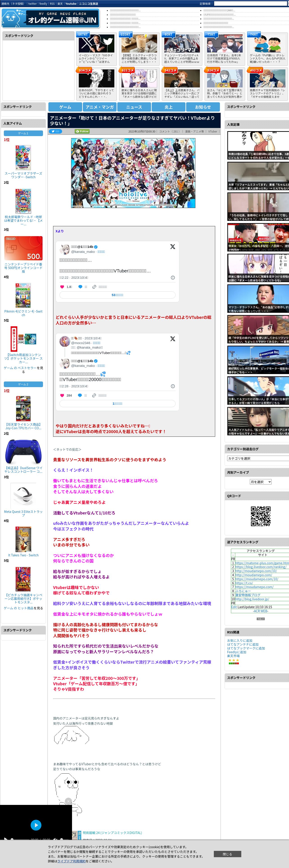This screenshot has height=868, width=289.
Task: Like the tweet with 284 hearts
Action: pos(62,395)
